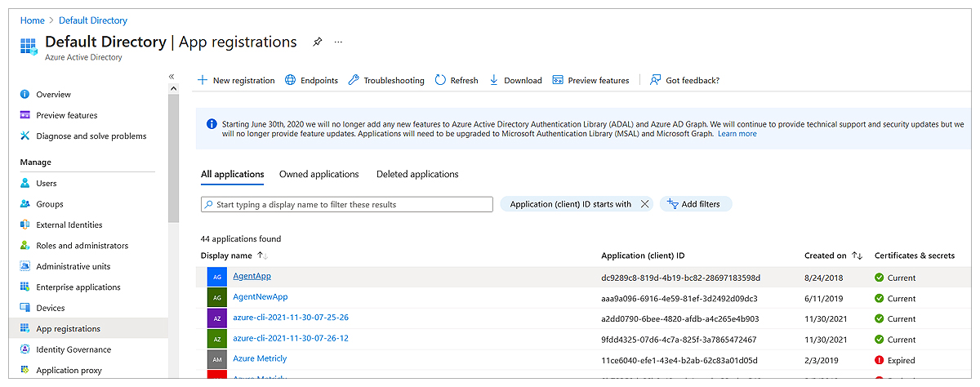Open Enterprise applications in the sidebar

[78, 287]
